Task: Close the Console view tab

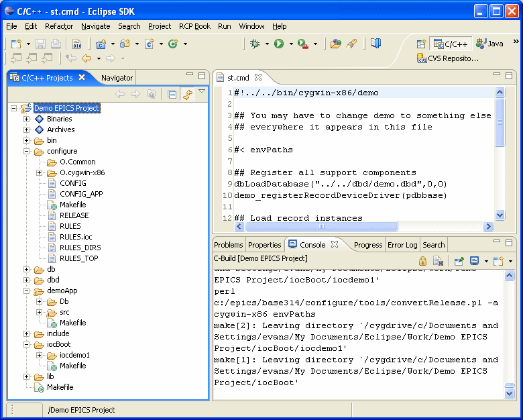Action: (x=335, y=244)
